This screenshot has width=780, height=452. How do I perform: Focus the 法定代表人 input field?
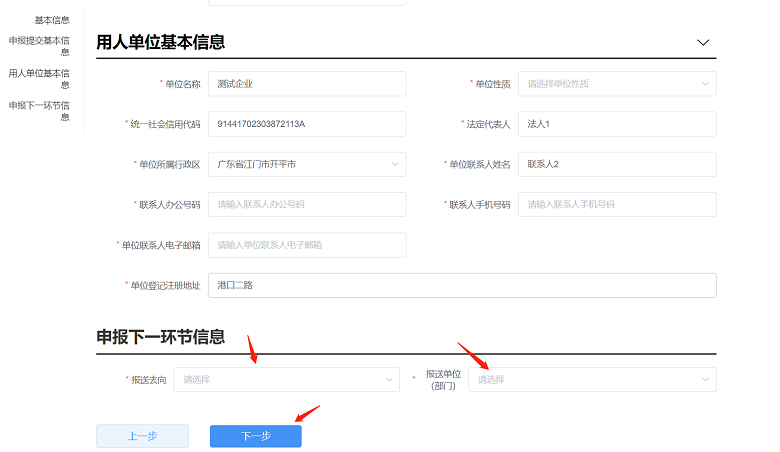[617, 124]
